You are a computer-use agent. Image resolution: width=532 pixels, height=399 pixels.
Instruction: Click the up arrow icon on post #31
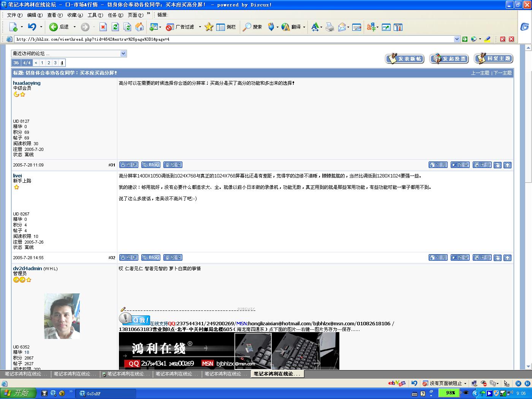[x=508, y=165]
